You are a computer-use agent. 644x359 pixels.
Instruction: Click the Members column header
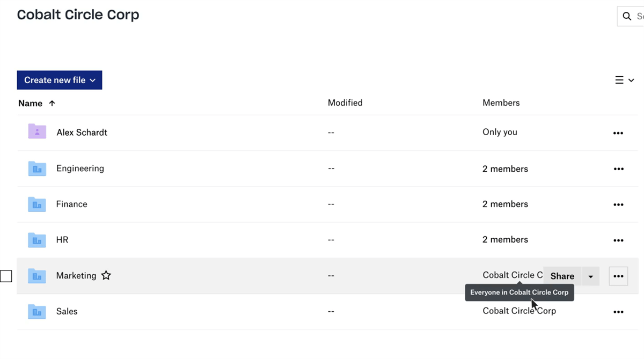[501, 103]
